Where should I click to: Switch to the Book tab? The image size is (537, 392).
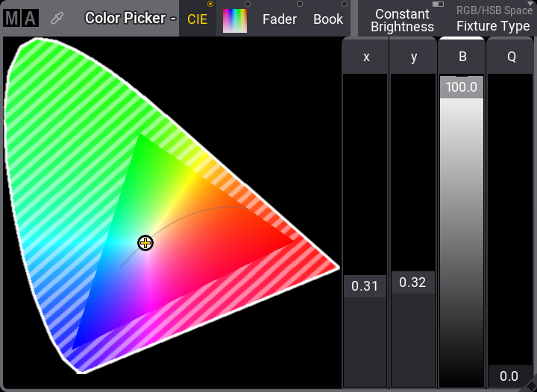pyautogui.click(x=328, y=19)
